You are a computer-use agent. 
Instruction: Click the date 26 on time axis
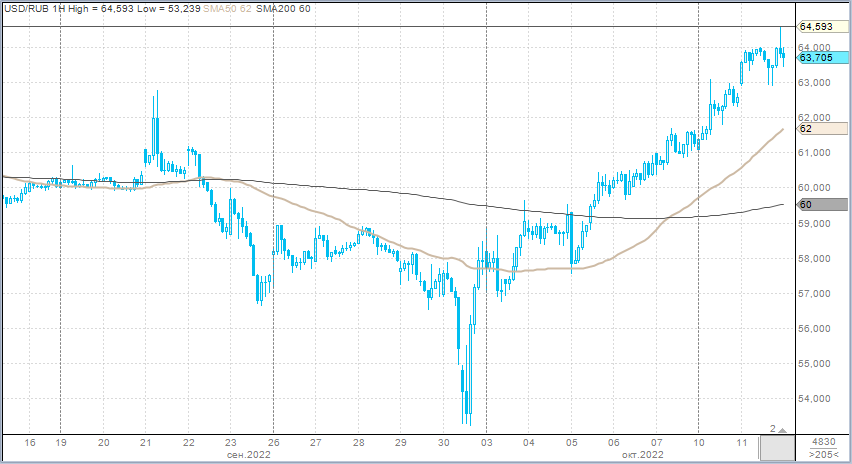(x=273, y=442)
